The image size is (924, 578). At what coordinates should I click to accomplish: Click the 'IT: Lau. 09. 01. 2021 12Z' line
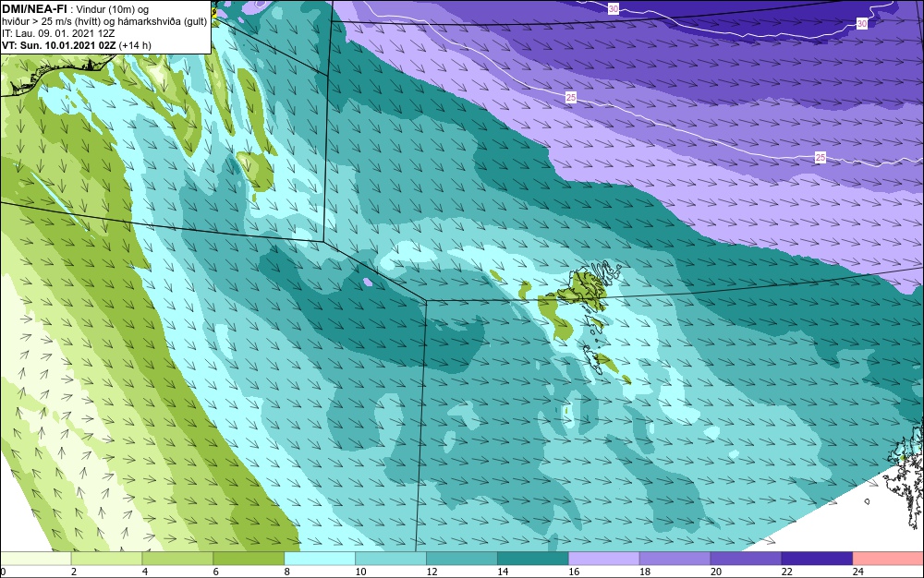pos(58,33)
